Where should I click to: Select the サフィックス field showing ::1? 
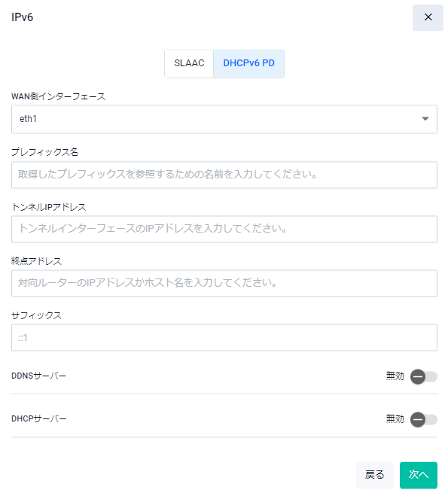tap(224, 337)
